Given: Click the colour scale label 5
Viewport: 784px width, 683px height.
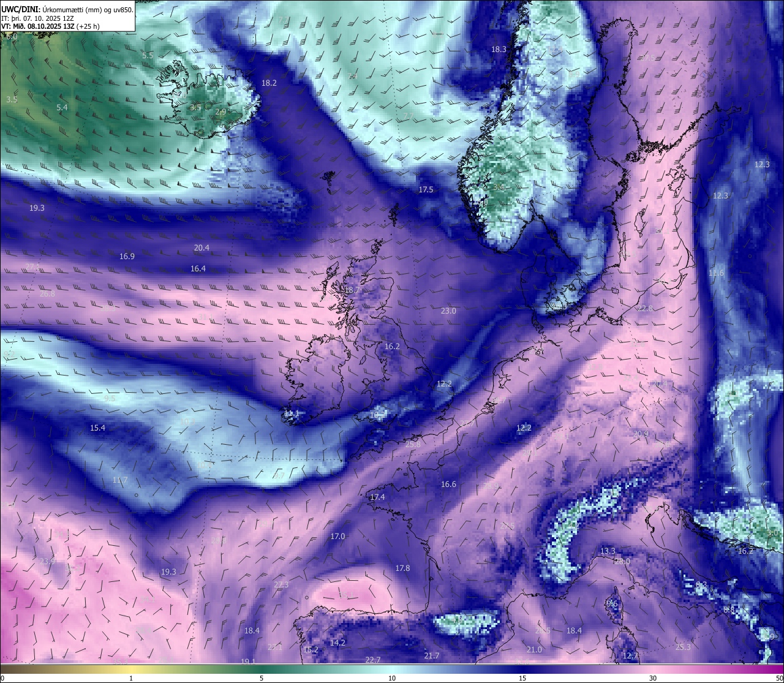Looking at the screenshot, I should point(262,678).
